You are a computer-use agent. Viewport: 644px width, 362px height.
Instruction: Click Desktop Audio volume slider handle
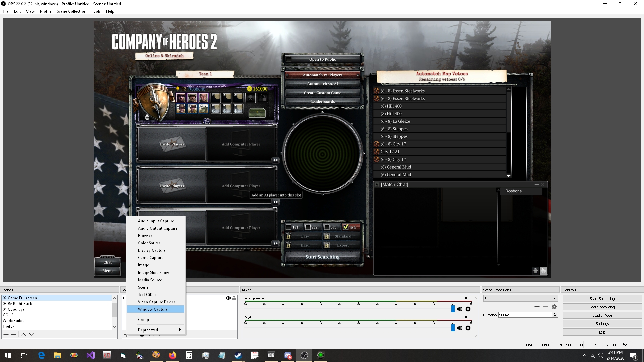453,309
